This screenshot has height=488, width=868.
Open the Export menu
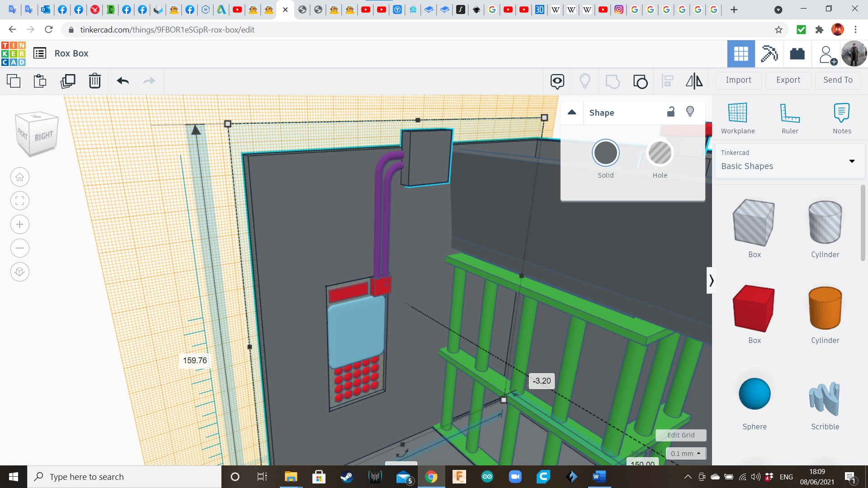coord(788,80)
